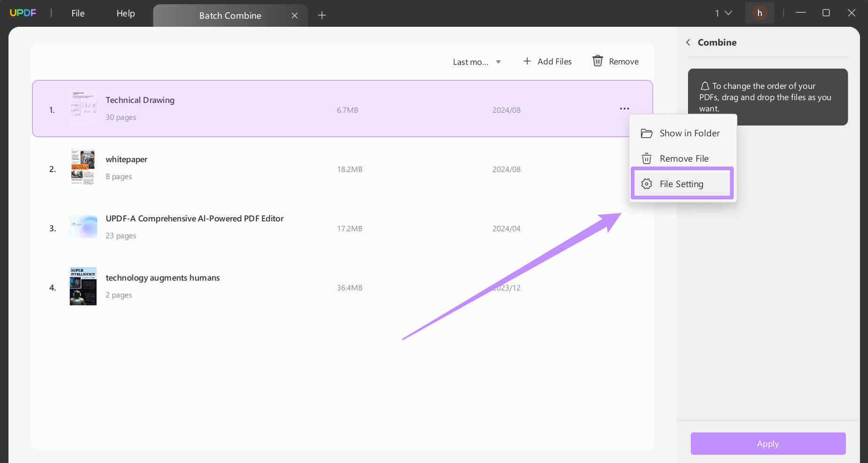Open a new tab with plus icon

pyautogui.click(x=322, y=16)
